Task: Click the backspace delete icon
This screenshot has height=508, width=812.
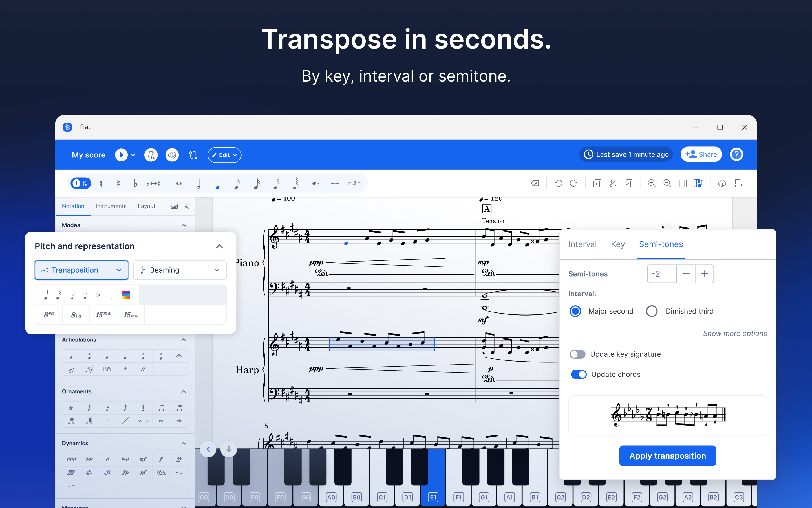Action: (x=535, y=183)
